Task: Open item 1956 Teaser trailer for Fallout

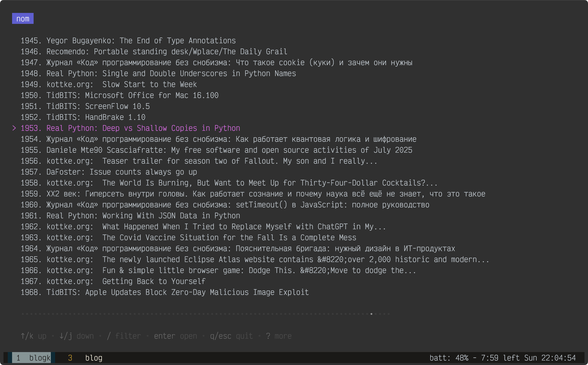Action: 199,161
